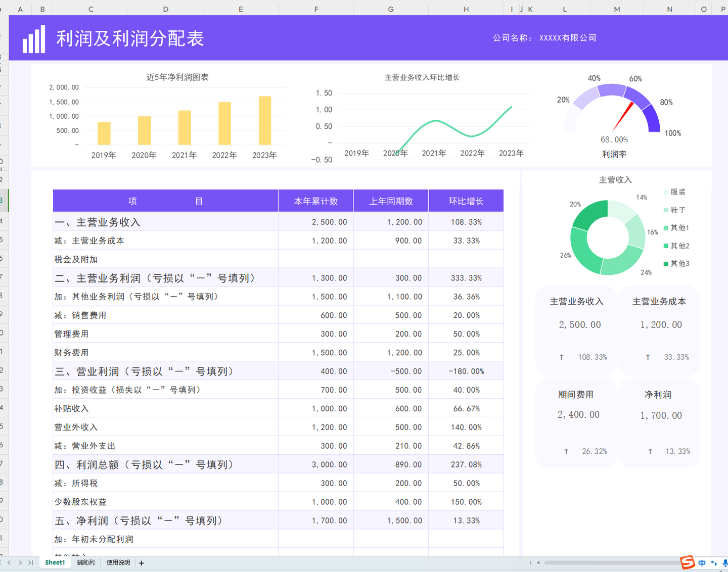The image size is (728, 572).
Task: Show next sheet tab arrow
Action: coord(20,562)
